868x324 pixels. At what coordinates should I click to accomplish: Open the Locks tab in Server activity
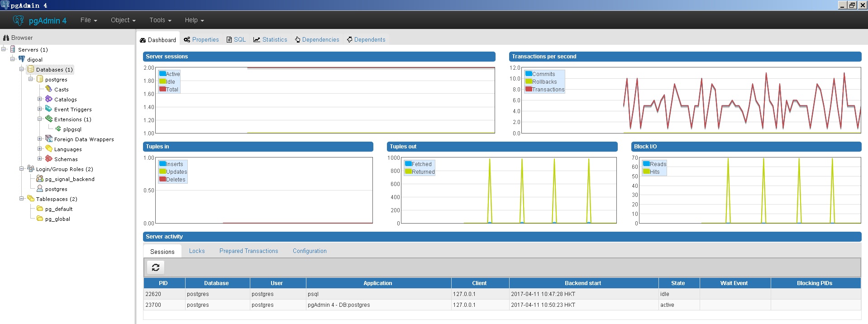click(x=197, y=251)
